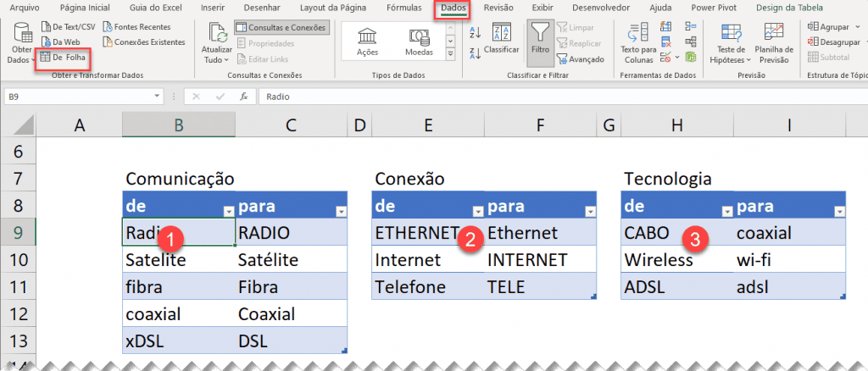Click the formula bar containing Radio

pos(562,97)
